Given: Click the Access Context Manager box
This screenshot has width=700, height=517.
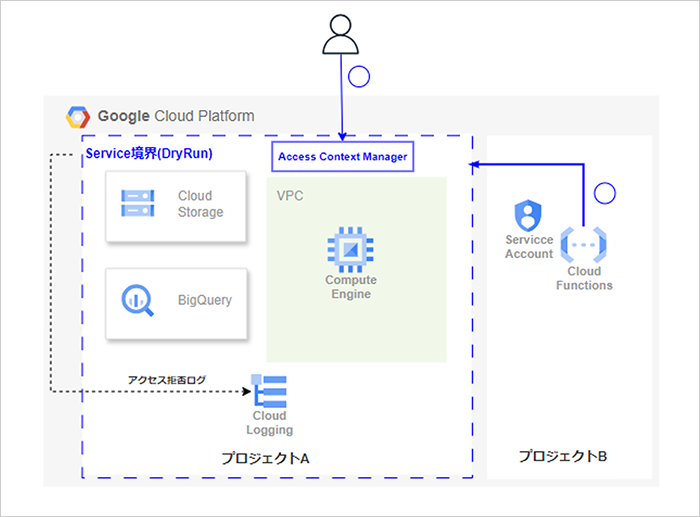Looking at the screenshot, I should (342, 157).
